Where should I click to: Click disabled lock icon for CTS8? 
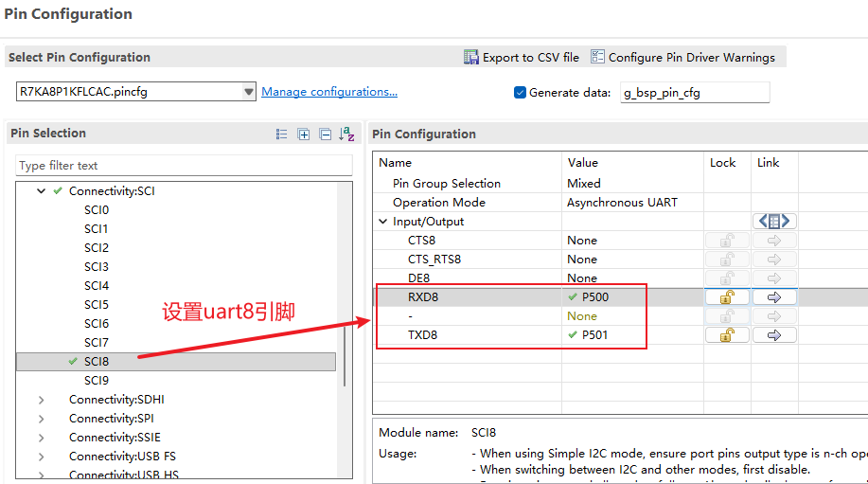[727, 241]
